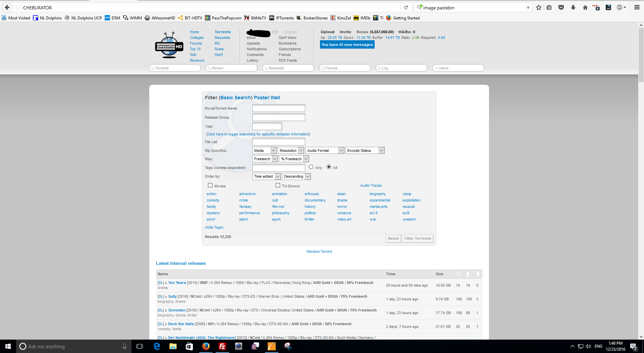Click the AwesomeHD site logo
The image size is (644, 353).
pyautogui.click(x=169, y=46)
